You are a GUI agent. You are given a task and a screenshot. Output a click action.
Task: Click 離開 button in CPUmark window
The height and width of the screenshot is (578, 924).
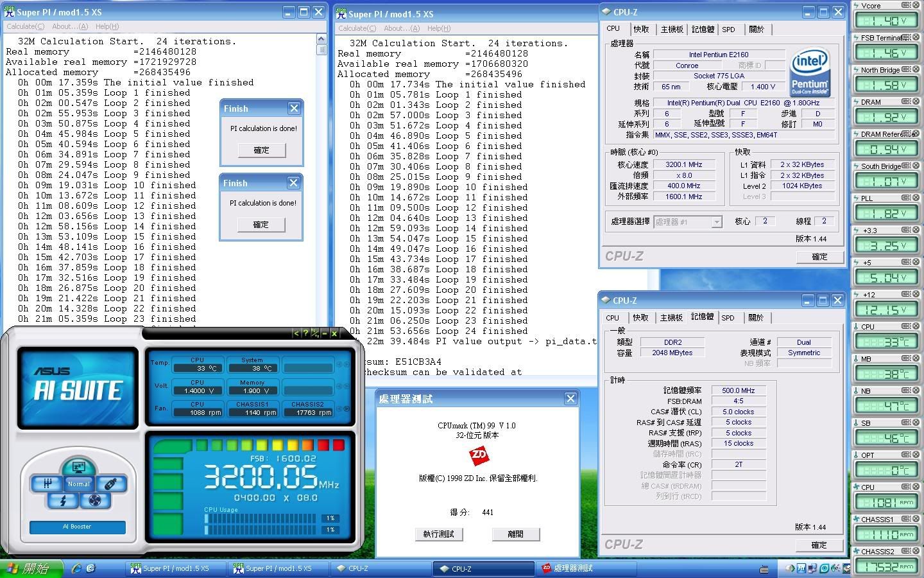(x=515, y=534)
